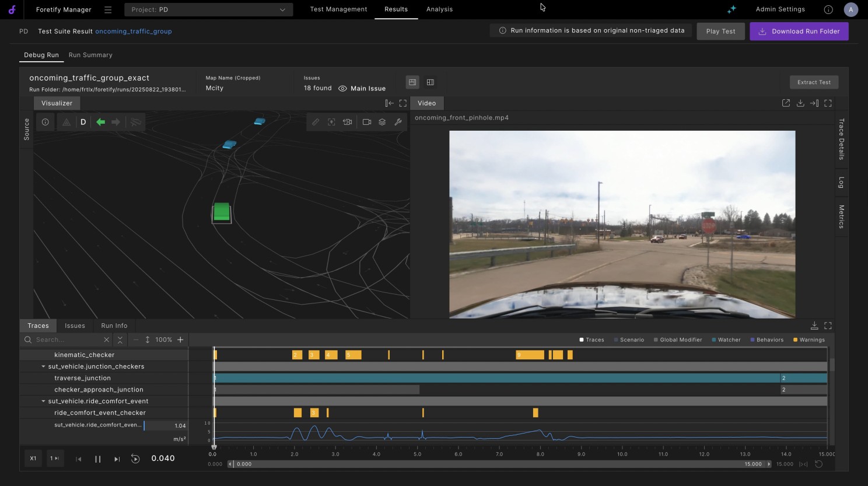Pause playback with the pause button

pyautogui.click(x=97, y=459)
